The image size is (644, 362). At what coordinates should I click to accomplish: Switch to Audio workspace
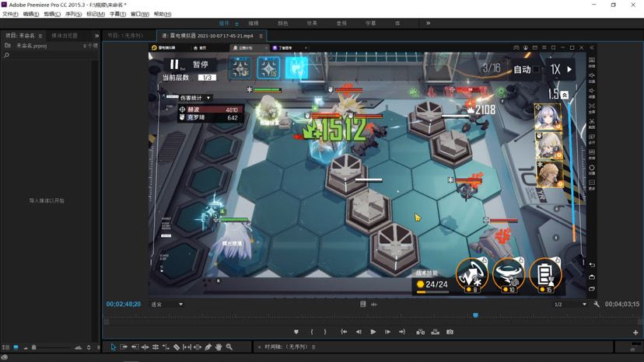pos(341,23)
